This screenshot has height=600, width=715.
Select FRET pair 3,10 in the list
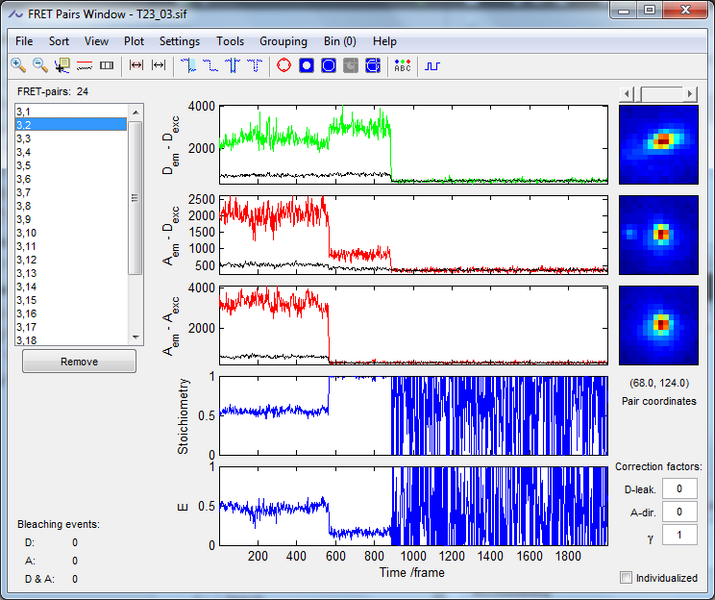(27, 232)
